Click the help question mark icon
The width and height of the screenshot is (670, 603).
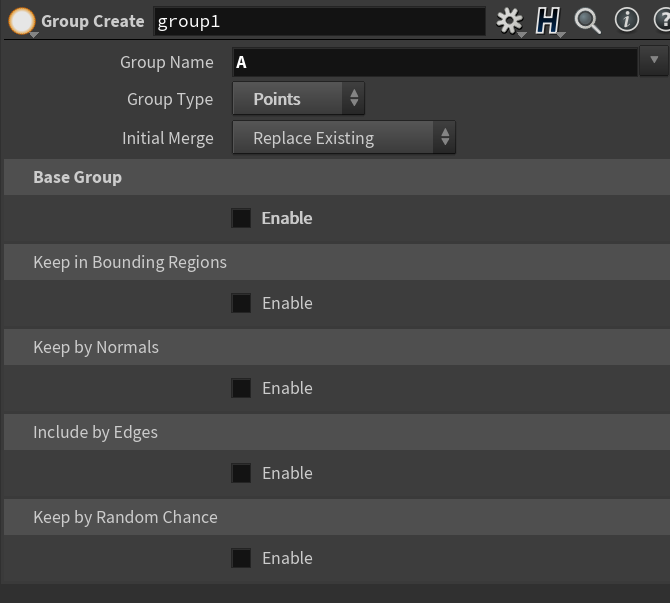tap(662, 20)
